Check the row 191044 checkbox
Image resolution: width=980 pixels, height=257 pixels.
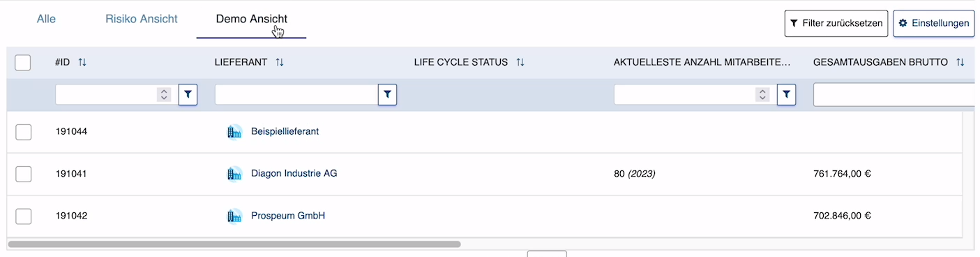pyautogui.click(x=23, y=131)
